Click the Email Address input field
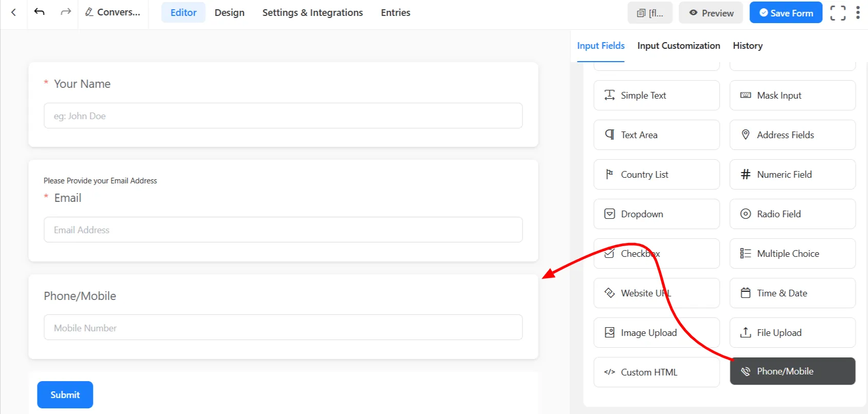This screenshot has width=868, height=414. pyautogui.click(x=283, y=230)
